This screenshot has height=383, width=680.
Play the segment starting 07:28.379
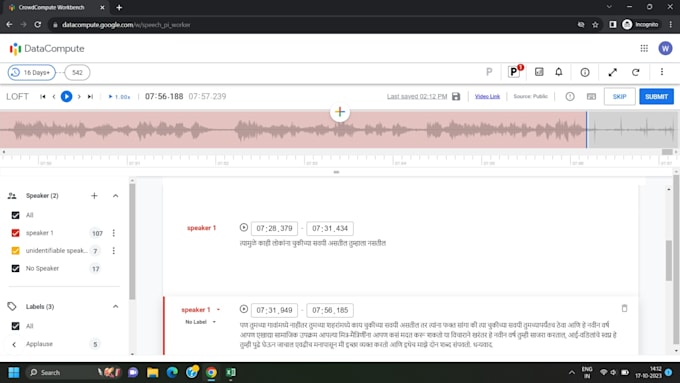[244, 227]
